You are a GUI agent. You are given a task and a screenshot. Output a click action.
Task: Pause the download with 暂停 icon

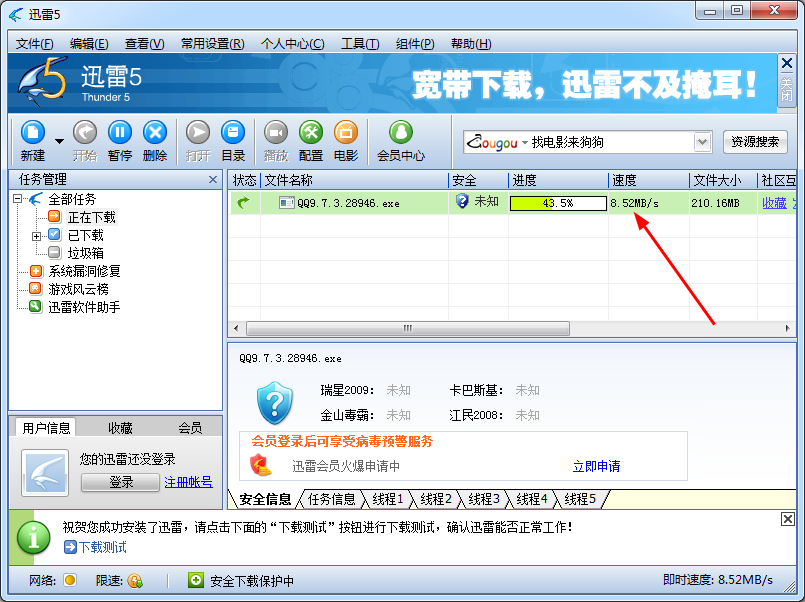point(120,133)
